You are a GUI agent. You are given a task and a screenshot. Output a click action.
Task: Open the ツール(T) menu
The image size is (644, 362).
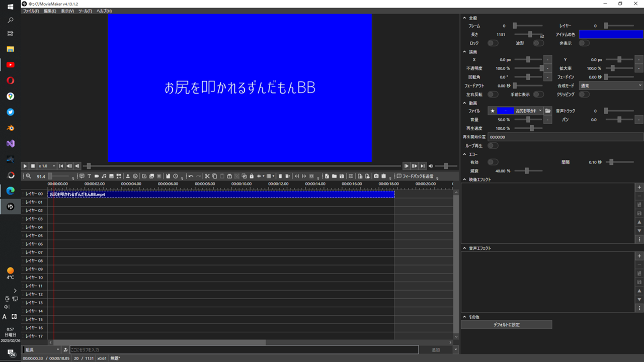(85, 11)
